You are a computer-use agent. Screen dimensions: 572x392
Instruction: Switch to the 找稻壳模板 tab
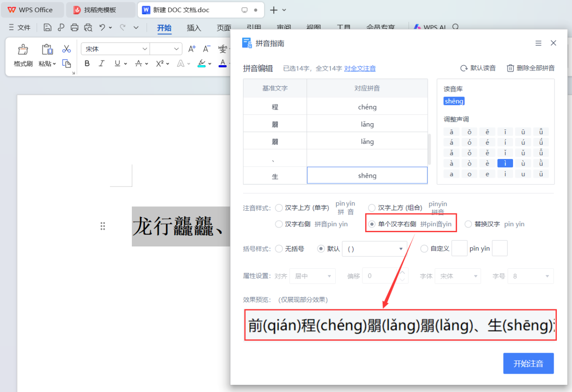pos(101,10)
